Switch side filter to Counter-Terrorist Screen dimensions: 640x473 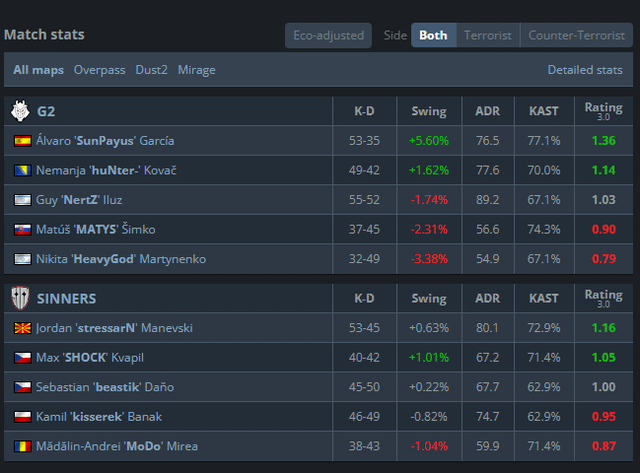(x=575, y=36)
